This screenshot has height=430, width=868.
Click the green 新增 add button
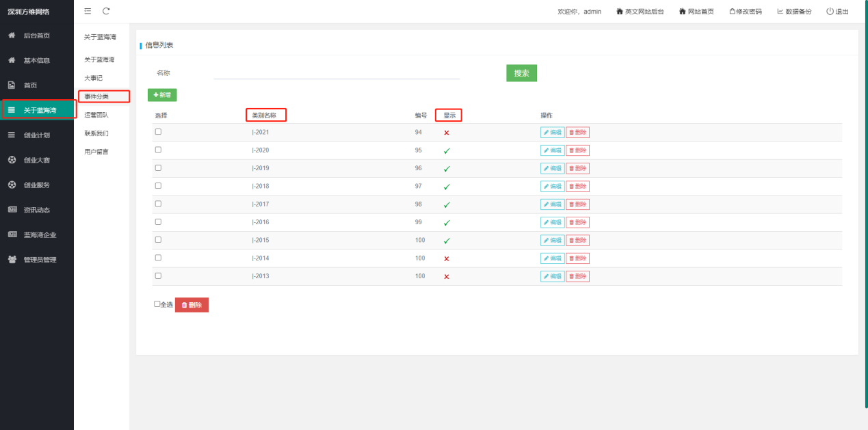point(162,95)
